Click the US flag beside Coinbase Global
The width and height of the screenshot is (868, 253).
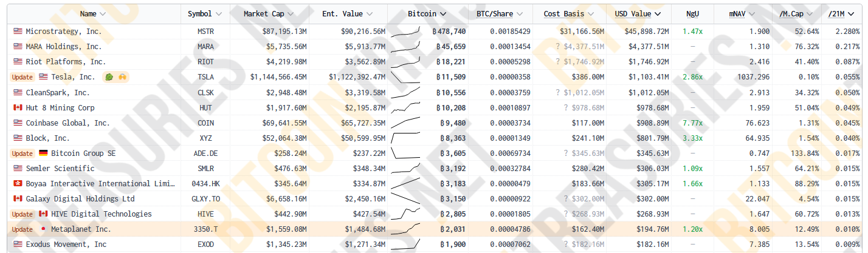click(18, 123)
